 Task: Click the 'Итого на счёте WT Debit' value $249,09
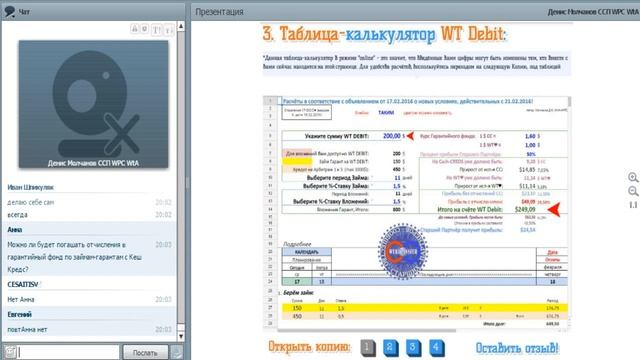tap(525, 209)
